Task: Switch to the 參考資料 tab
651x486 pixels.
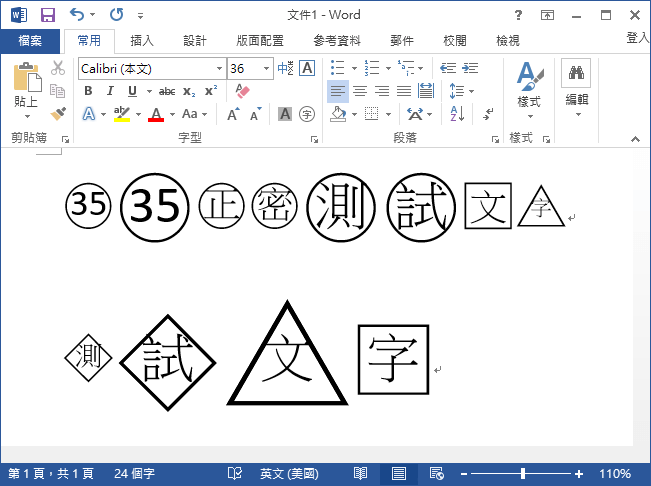Action: tap(337, 41)
